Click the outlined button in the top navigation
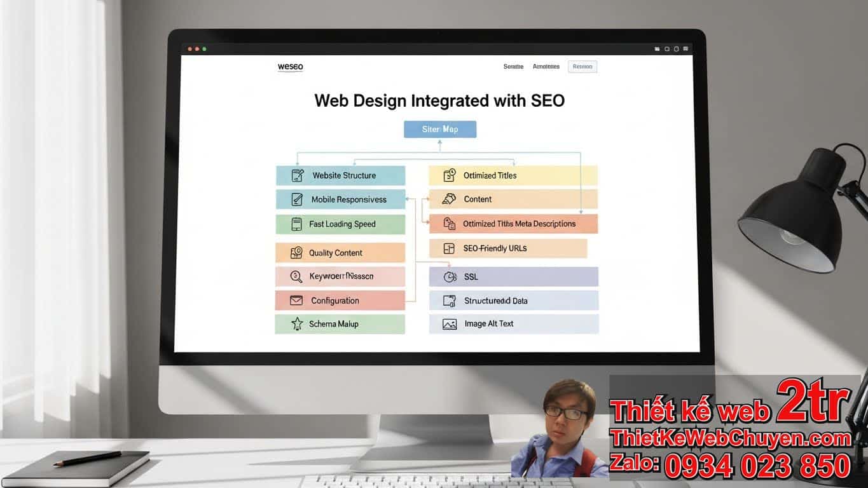Viewport: 868px width, 488px height. tap(582, 67)
